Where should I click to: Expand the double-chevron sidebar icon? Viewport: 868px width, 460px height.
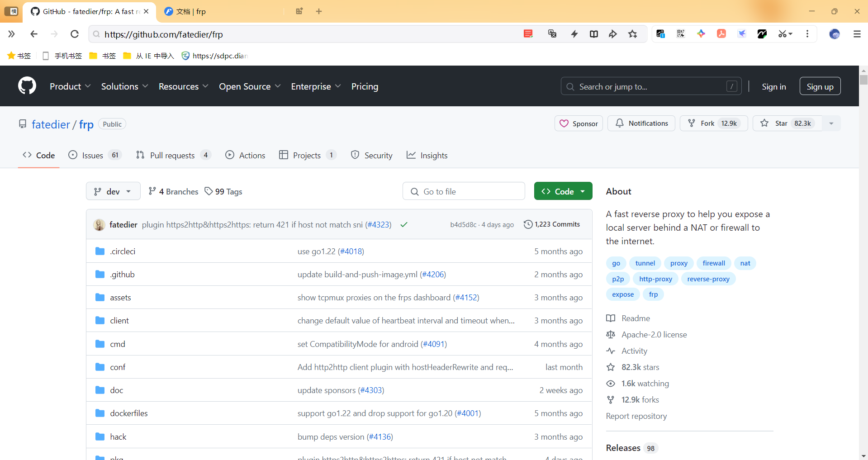tap(11, 34)
